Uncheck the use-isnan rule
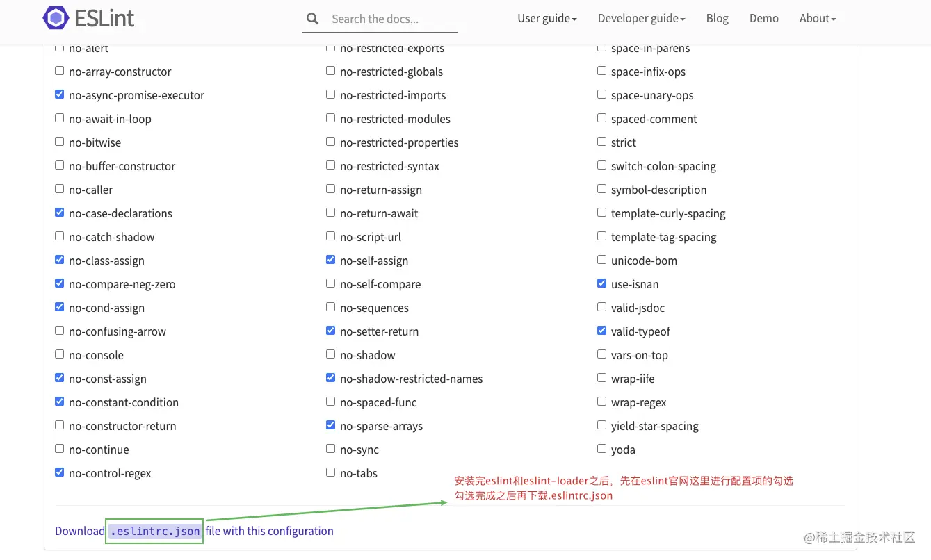The width and height of the screenshot is (931, 560). point(601,283)
